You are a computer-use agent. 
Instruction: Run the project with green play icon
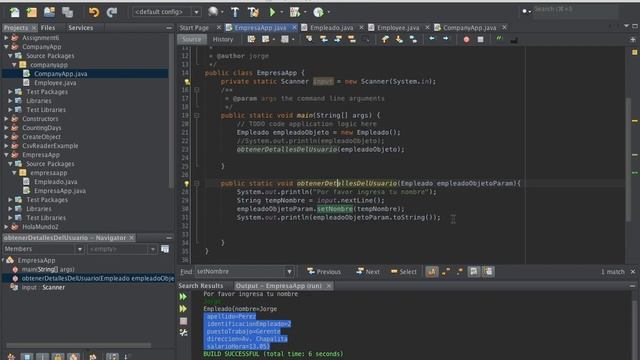coord(272,12)
